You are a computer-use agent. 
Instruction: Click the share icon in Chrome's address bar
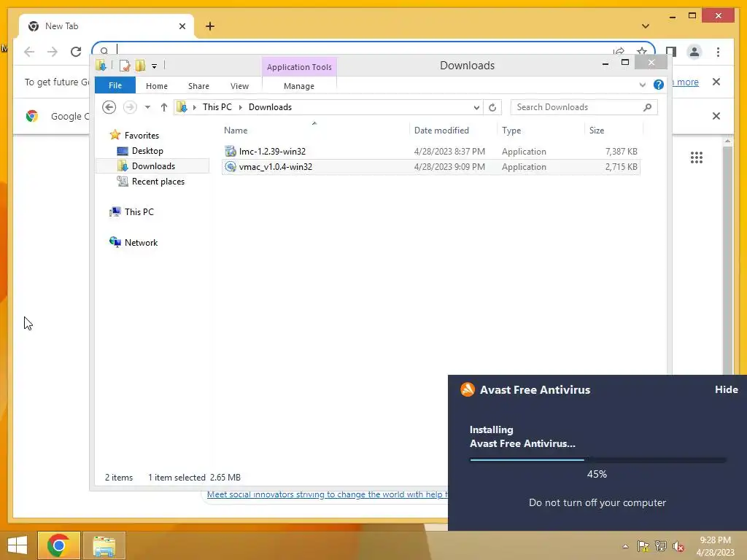click(619, 50)
